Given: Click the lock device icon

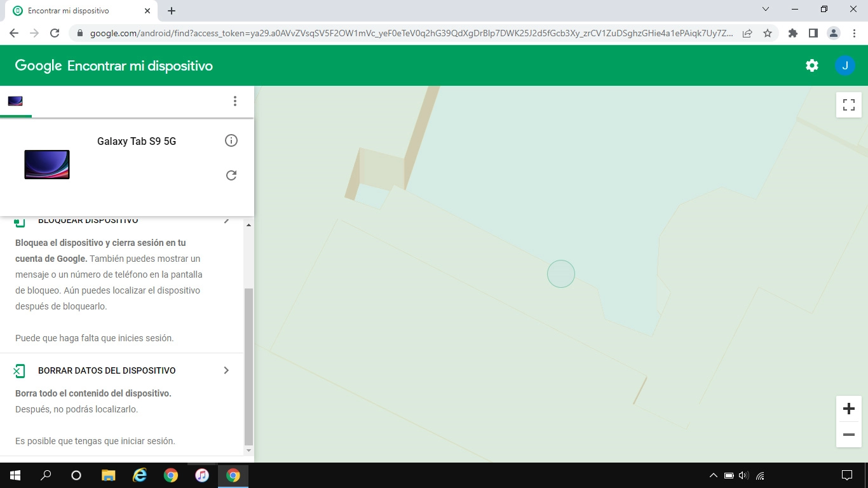Looking at the screenshot, I should point(20,220).
